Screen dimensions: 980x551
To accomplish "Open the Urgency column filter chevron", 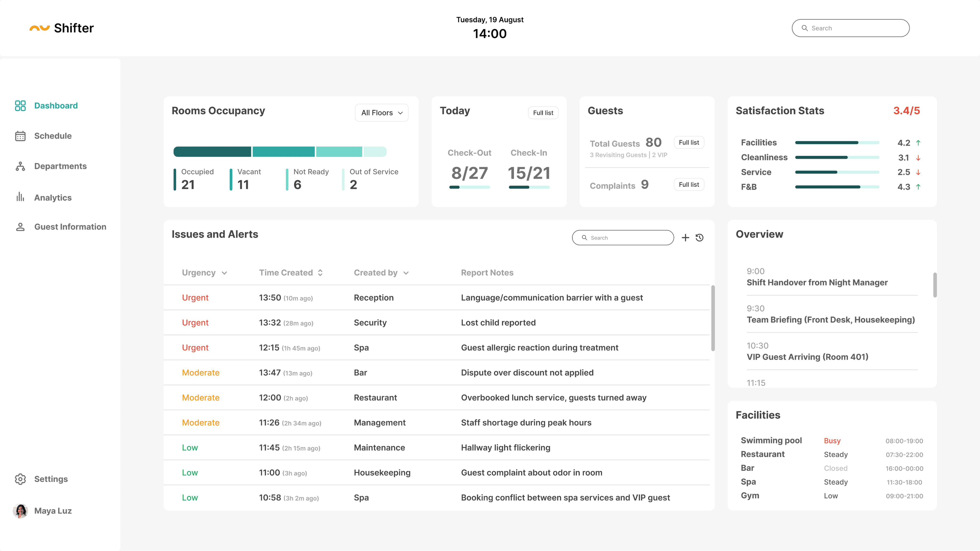I will [224, 273].
